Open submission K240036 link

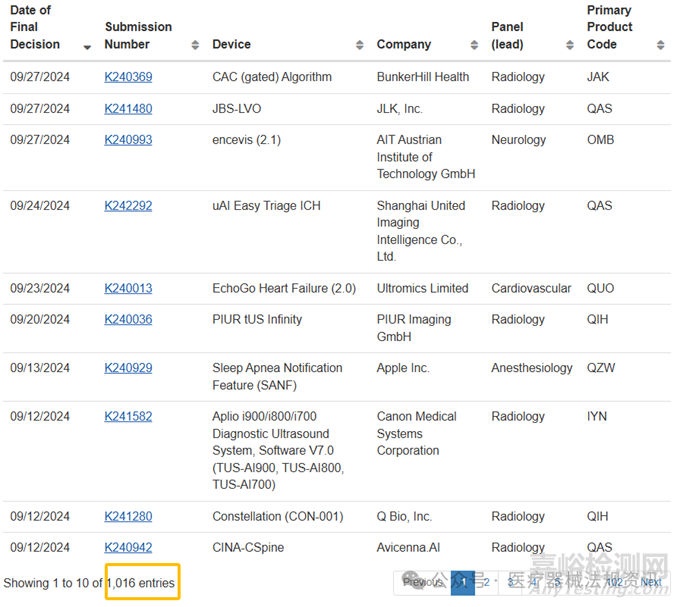pos(128,320)
